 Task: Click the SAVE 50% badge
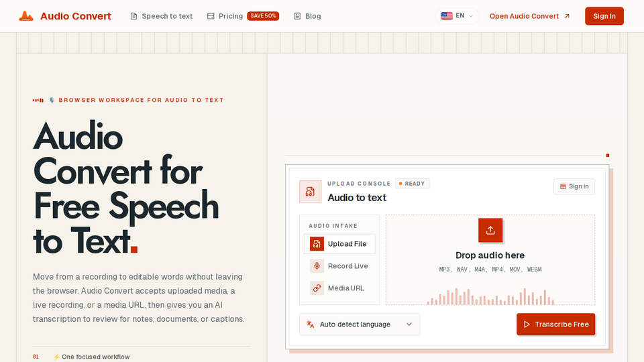[x=263, y=16]
